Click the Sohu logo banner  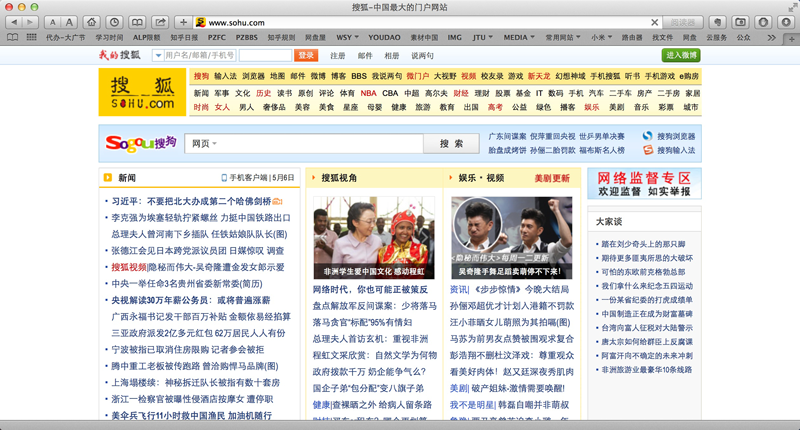142,92
